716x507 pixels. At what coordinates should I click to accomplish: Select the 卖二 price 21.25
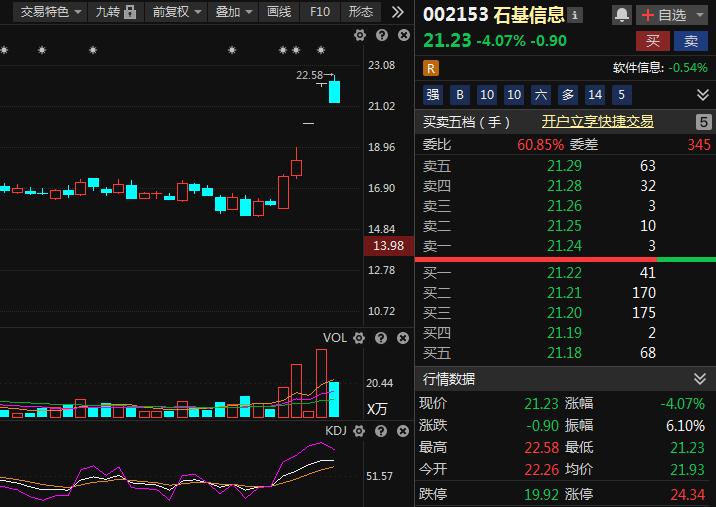pos(564,226)
